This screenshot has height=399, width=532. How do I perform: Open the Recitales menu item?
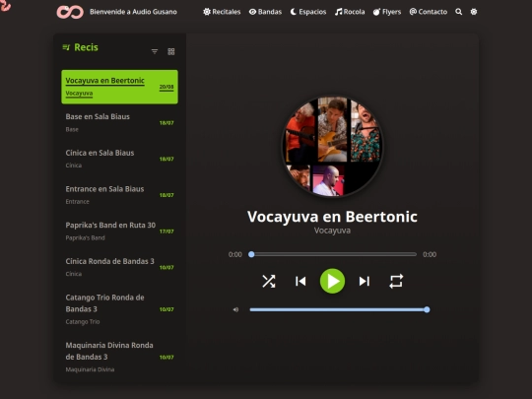[222, 12]
